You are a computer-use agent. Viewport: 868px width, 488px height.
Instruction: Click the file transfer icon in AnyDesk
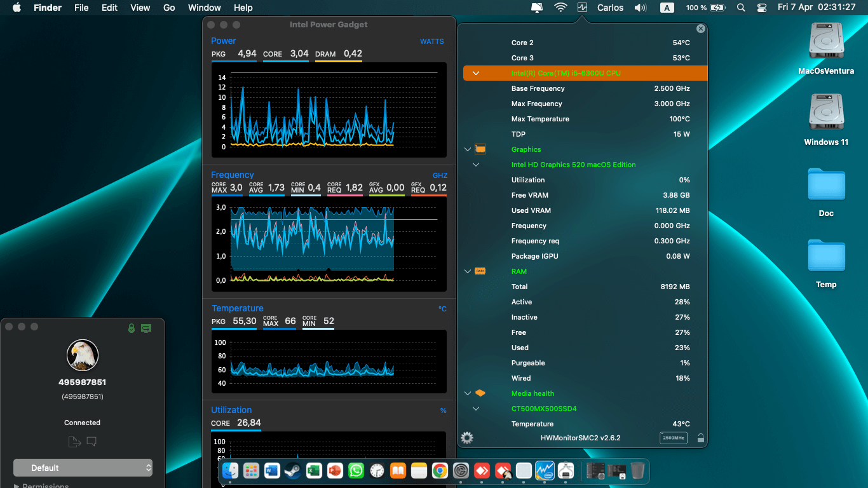74,442
